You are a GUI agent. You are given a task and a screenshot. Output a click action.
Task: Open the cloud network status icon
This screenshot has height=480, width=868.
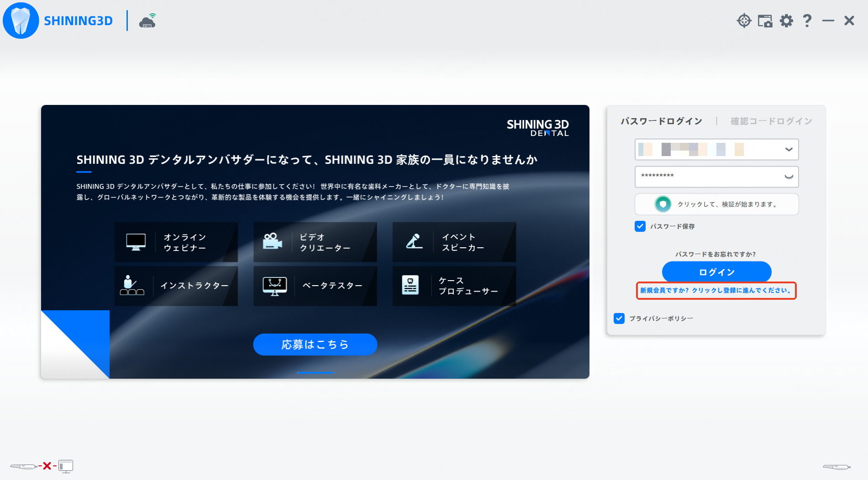147,21
